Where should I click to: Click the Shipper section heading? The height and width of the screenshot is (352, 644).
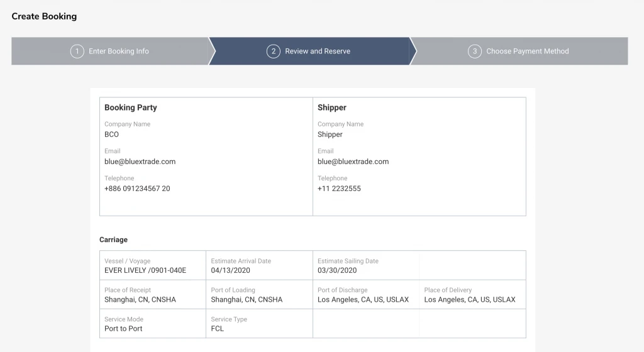(x=332, y=107)
